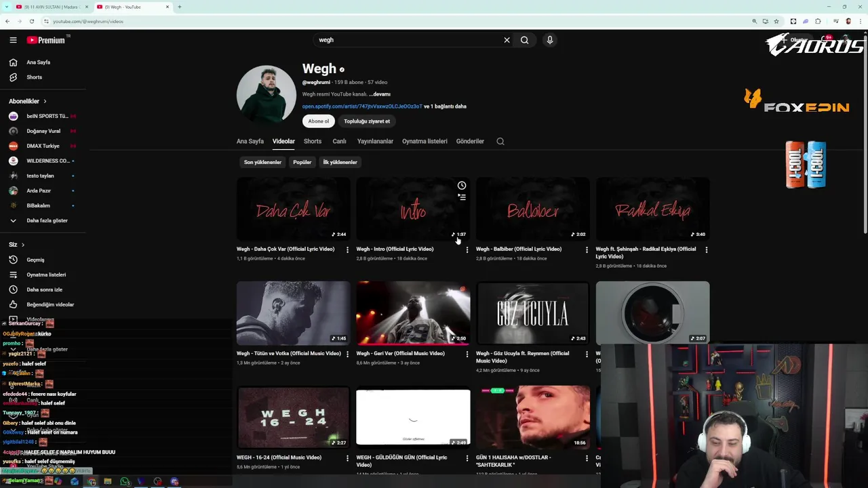Switch to channel Ana Sayfa tab

click(x=250, y=142)
